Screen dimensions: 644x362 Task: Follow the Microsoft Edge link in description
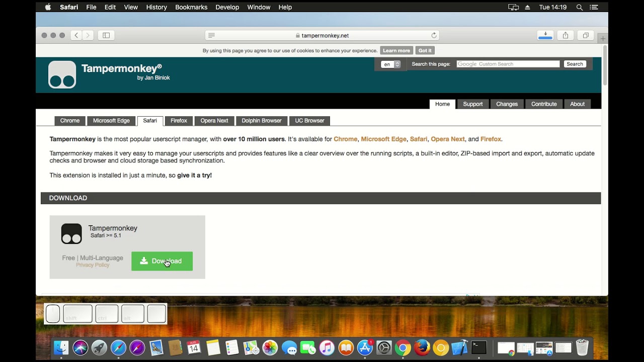coord(383,139)
